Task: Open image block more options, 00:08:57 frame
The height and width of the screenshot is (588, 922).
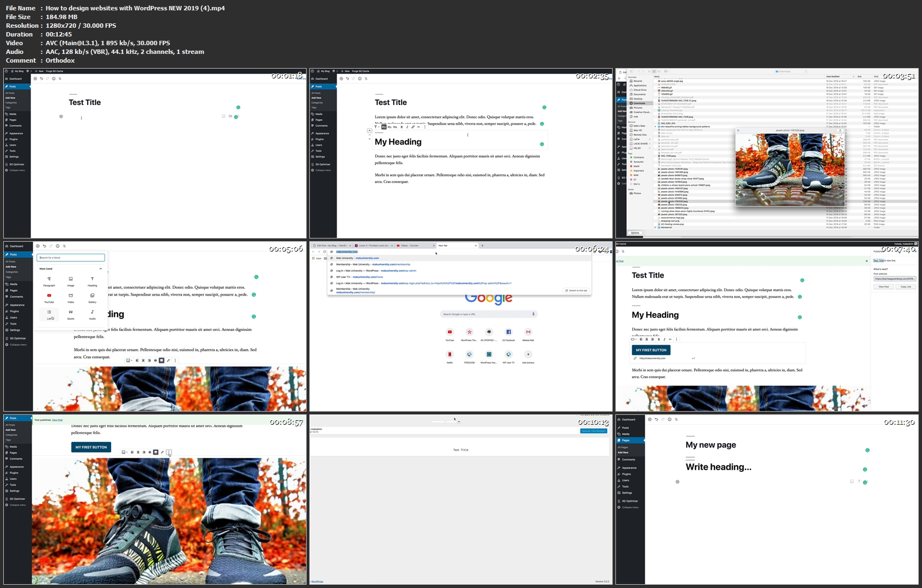Action: point(169,452)
